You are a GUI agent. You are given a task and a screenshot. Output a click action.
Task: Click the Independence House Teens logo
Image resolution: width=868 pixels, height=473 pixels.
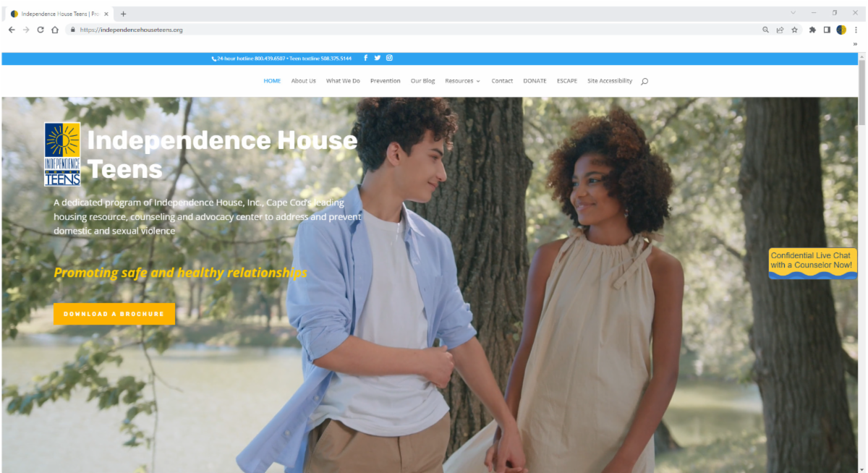coord(62,154)
